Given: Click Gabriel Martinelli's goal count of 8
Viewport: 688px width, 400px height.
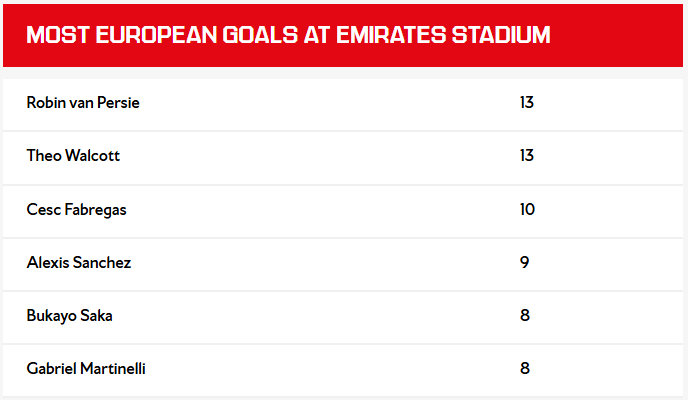Looking at the screenshot, I should 524,368.
